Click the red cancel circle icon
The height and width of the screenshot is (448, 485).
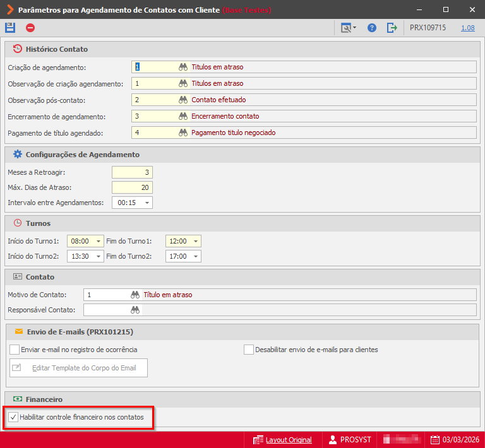coord(30,28)
